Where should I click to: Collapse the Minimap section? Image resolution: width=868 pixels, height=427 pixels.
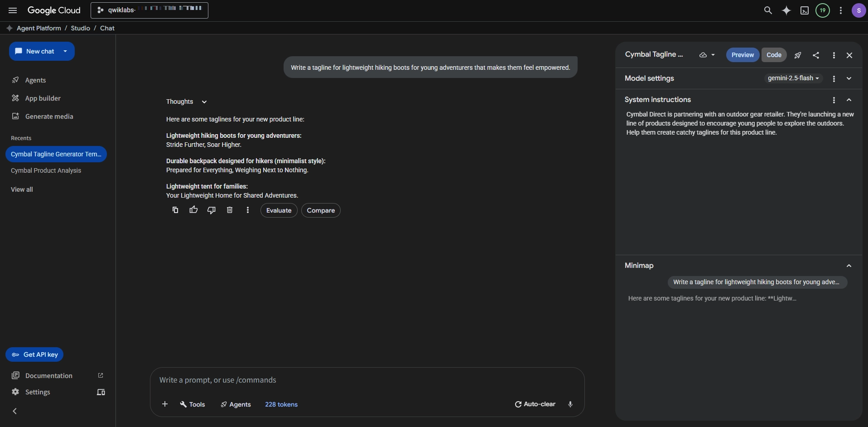pyautogui.click(x=849, y=266)
